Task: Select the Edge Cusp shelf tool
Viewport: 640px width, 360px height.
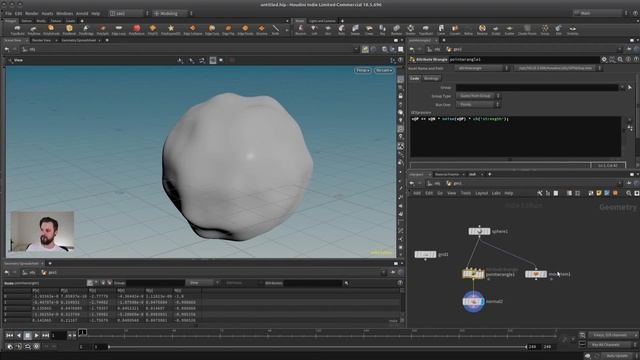Action: (x=212, y=29)
